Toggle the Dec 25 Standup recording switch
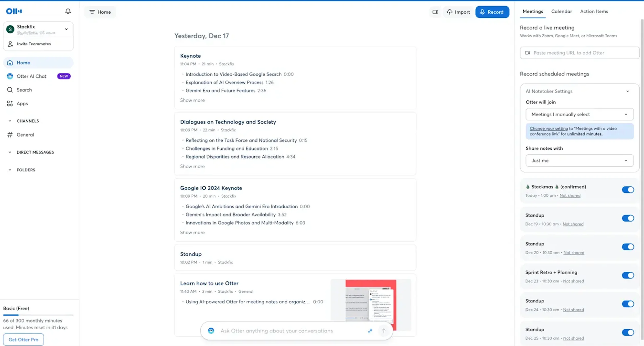The image size is (644, 346). [x=628, y=332]
